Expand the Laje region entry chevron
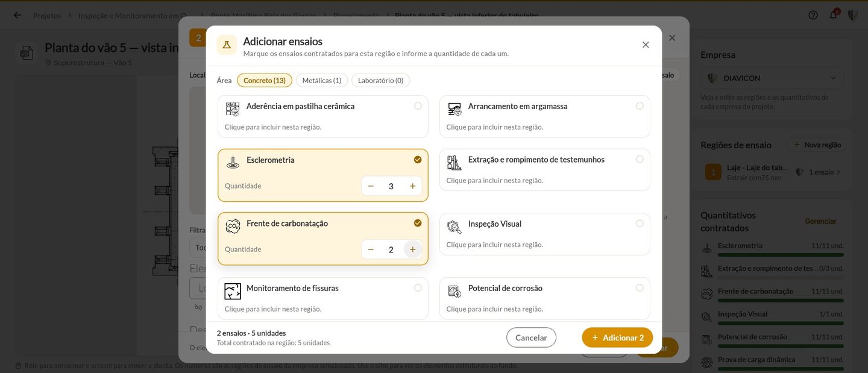868x373 pixels. (x=838, y=172)
